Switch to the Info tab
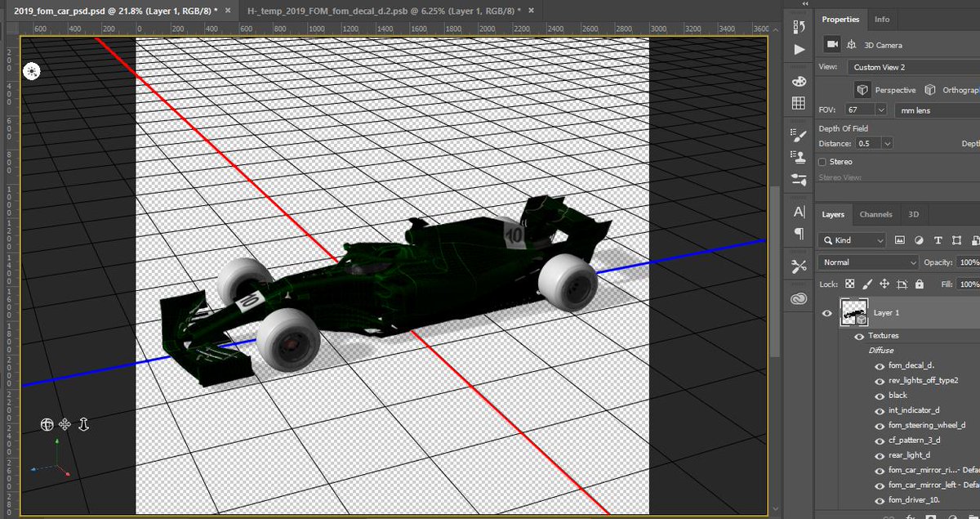This screenshot has height=519, width=980. (x=882, y=19)
